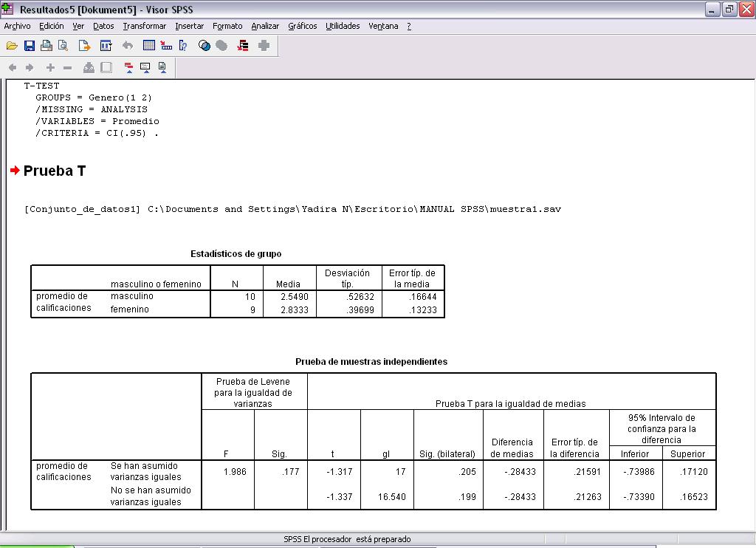The width and height of the screenshot is (756, 548).
Task: Click the Levene F value 1.986
Action: coord(235,472)
